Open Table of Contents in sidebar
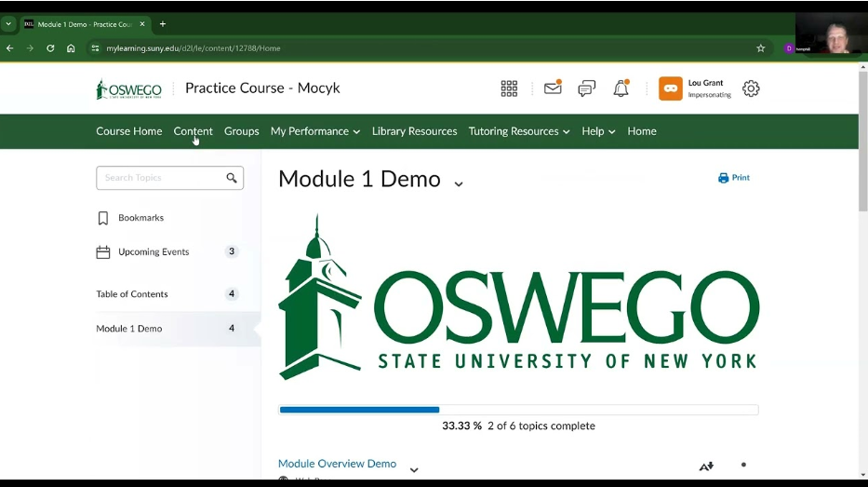Image resolution: width=868 pixels, height=487 pixels. (x=132, y=294)
